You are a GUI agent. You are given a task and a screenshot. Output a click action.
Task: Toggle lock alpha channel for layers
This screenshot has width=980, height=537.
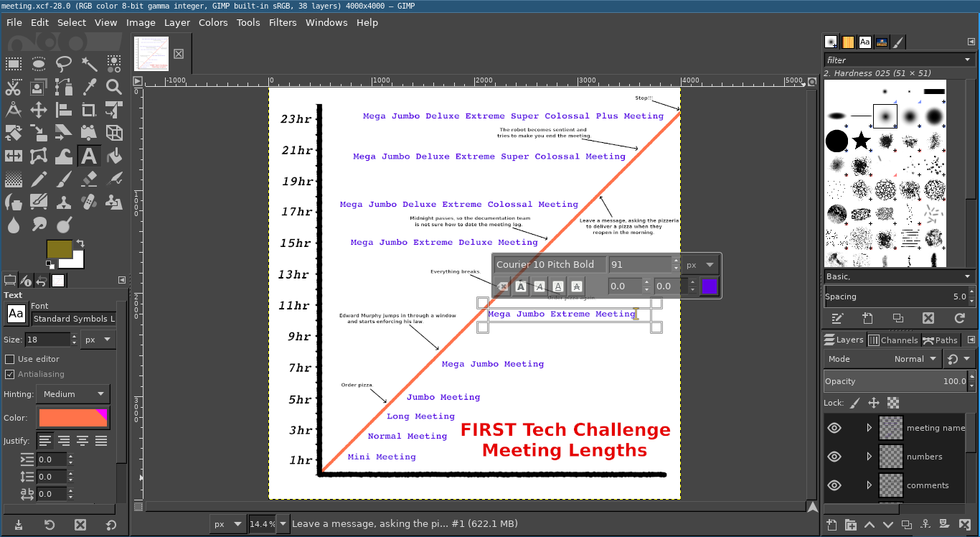click(x=893, y=403)
